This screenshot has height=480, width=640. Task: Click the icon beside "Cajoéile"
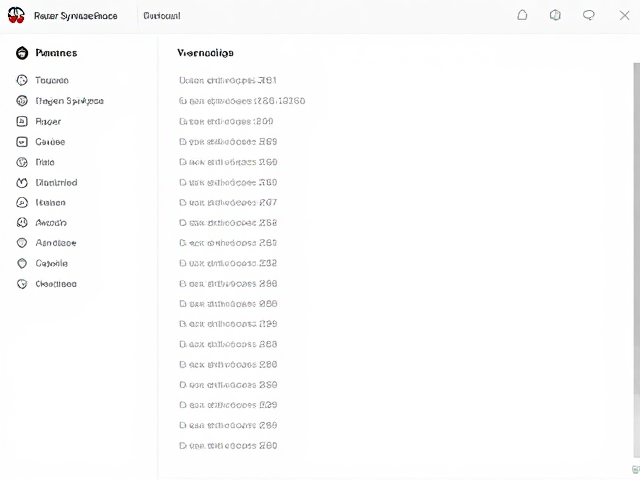22,263
